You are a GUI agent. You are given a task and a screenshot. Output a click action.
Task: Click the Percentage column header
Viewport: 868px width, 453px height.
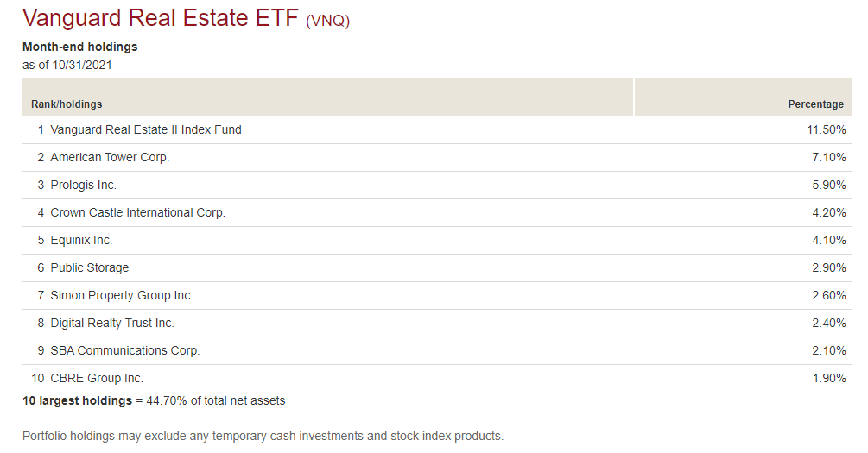point(815,104)
